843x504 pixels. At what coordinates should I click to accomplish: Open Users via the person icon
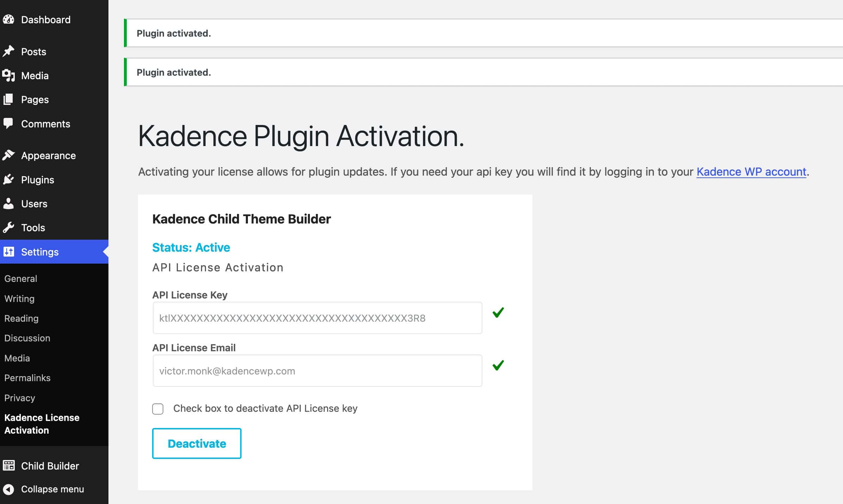(9, 203)
